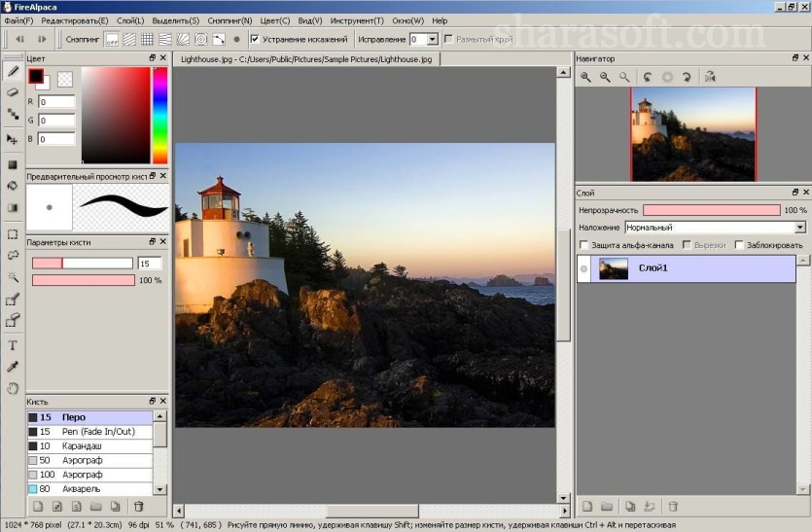812x532 pixels.
Task: Select the Карандаш brush in brush list
Action: 90,446
